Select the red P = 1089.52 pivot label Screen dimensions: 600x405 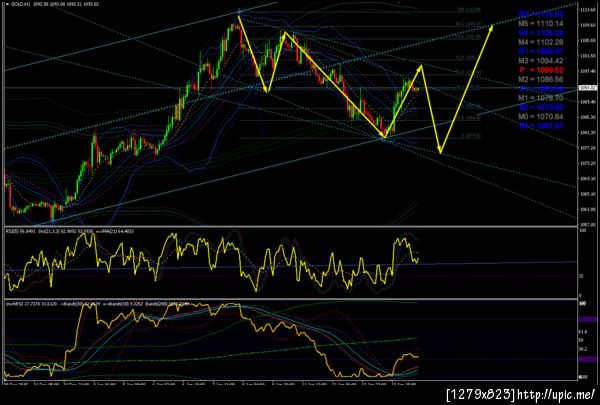tap(541, 70)
